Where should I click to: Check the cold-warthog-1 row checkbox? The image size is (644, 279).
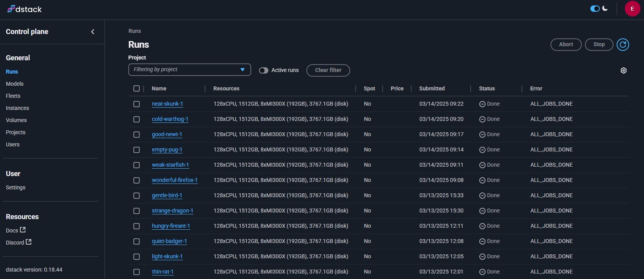click(x=137, y=119)
